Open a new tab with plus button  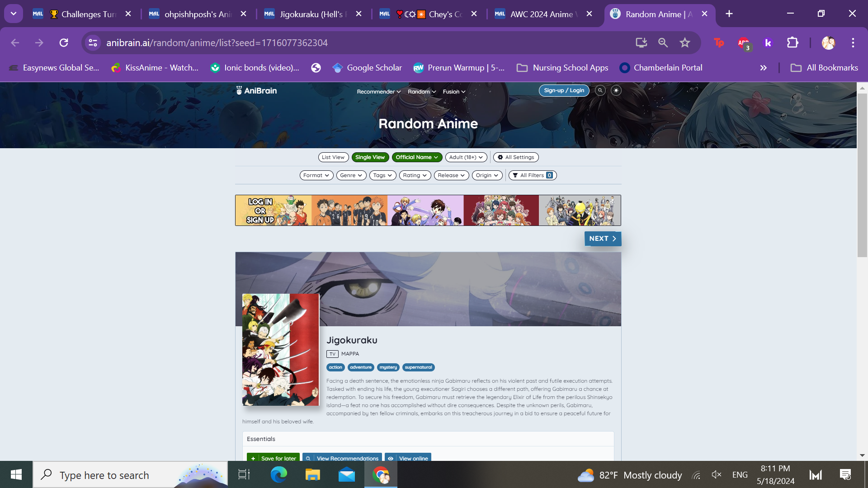point(729,14)
